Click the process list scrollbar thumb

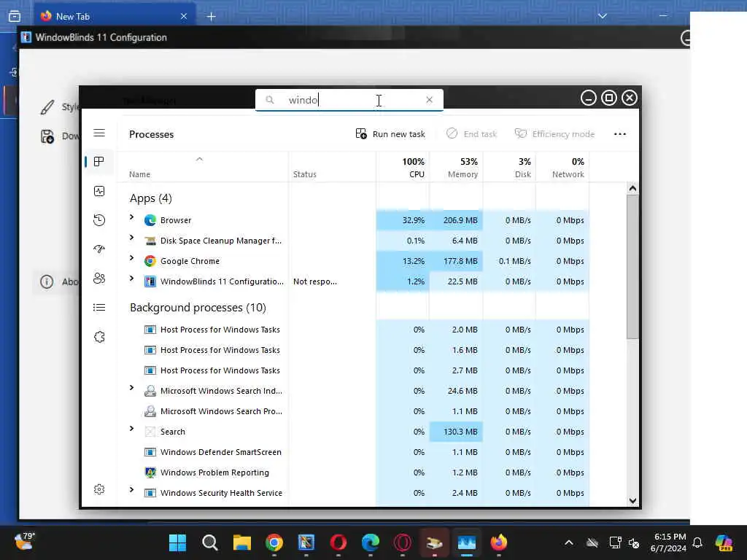(x=632, y=267)
